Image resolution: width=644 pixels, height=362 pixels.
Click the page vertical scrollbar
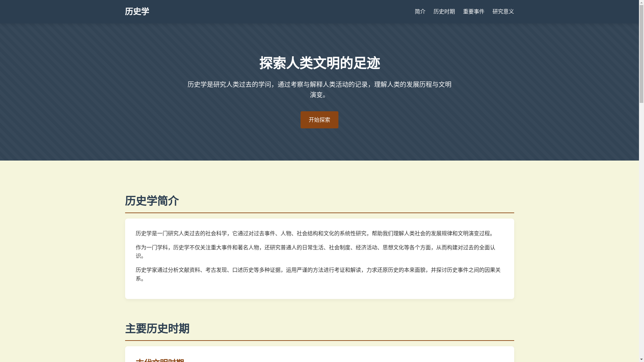(x=641, y=181)
